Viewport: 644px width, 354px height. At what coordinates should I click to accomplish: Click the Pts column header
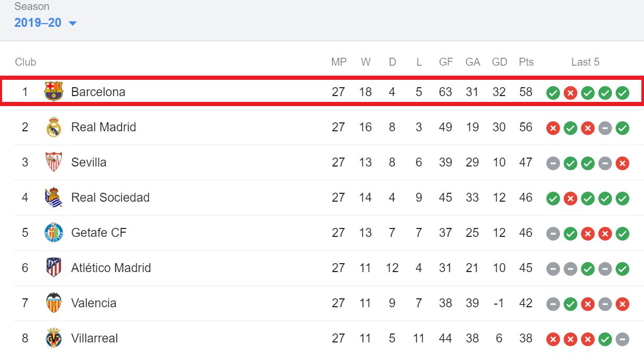click(x=526, y=62)
